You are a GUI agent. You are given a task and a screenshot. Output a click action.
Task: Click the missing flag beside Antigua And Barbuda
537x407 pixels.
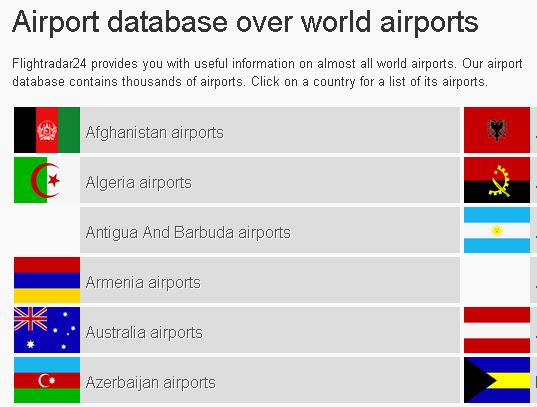tap(47, 230)
